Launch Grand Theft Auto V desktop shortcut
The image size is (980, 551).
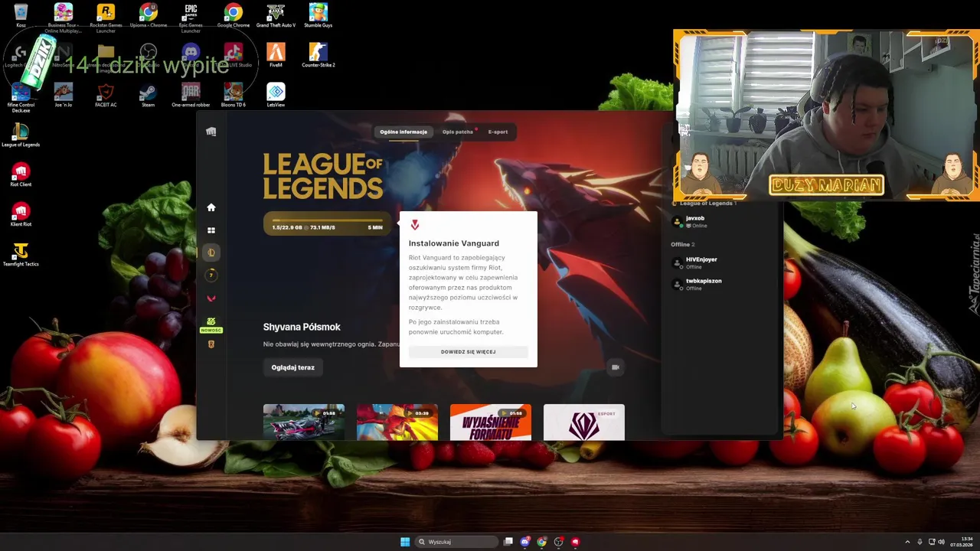point(276,15)
